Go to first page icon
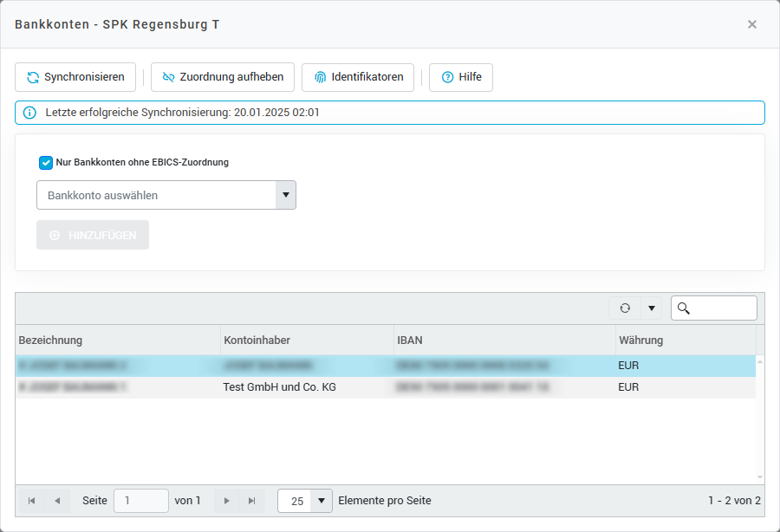 (32, 501)
